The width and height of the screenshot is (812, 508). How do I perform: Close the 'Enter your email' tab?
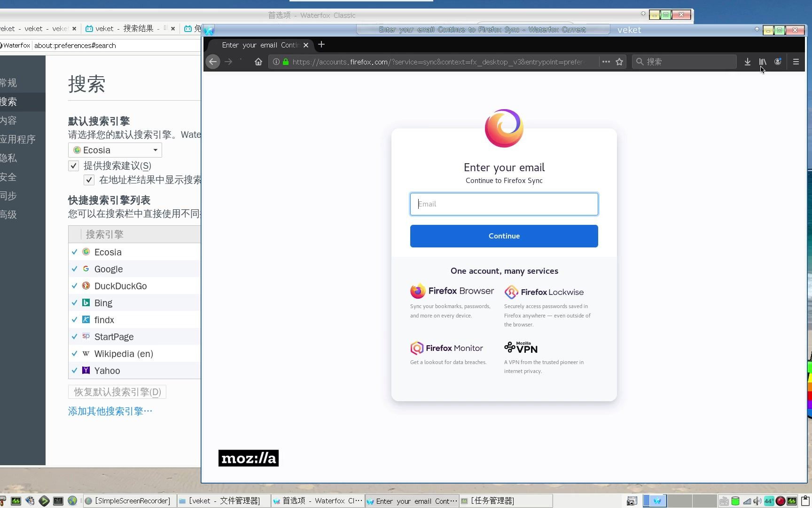306,45
